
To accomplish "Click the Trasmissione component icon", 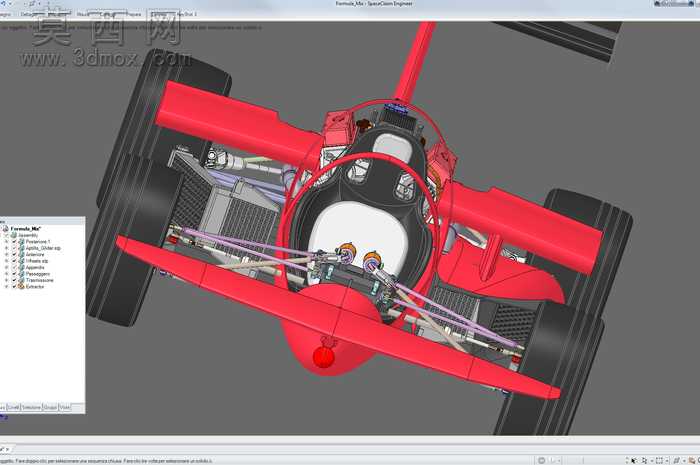I will [21, 280].
